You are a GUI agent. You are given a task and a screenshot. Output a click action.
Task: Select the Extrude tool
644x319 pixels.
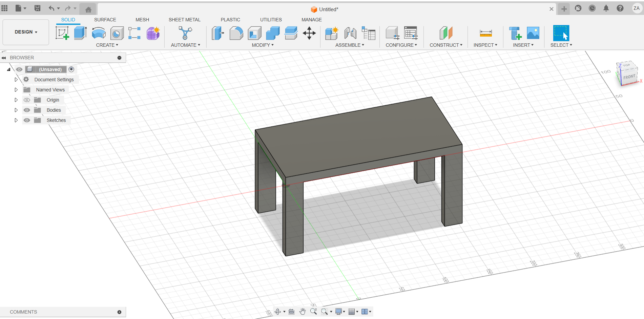[x=80, y=33]
